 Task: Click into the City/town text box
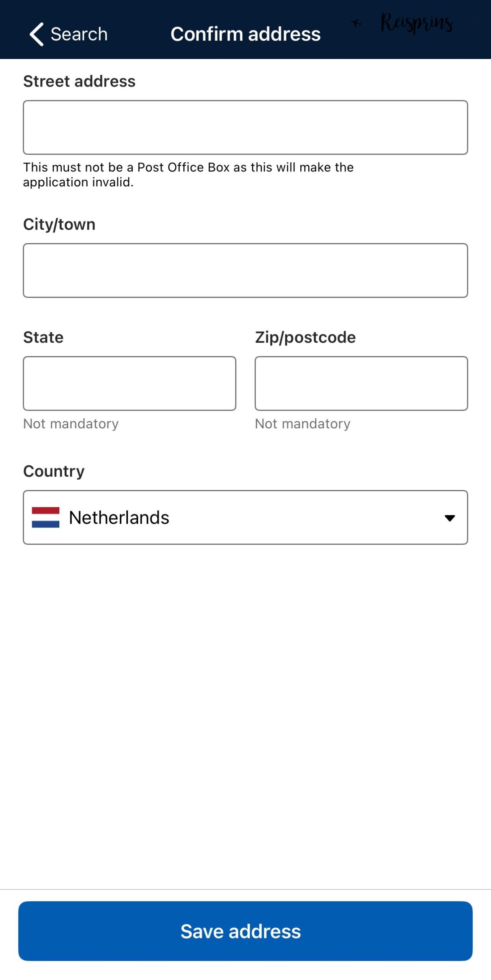[245, 270]
